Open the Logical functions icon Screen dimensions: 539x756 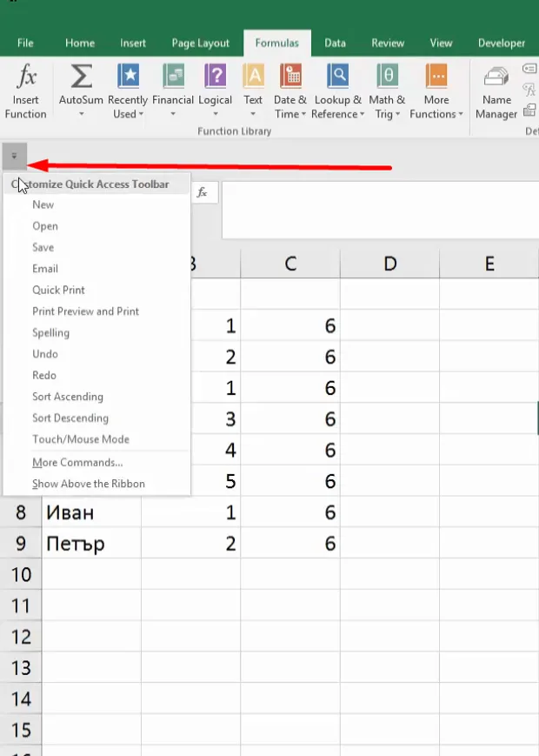pos(216,77)
